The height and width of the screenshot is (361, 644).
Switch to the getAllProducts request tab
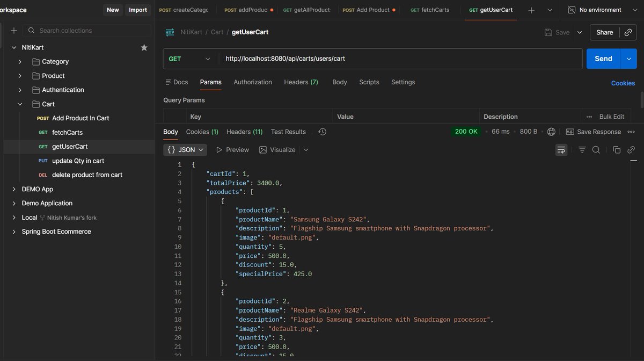[306, 10]
